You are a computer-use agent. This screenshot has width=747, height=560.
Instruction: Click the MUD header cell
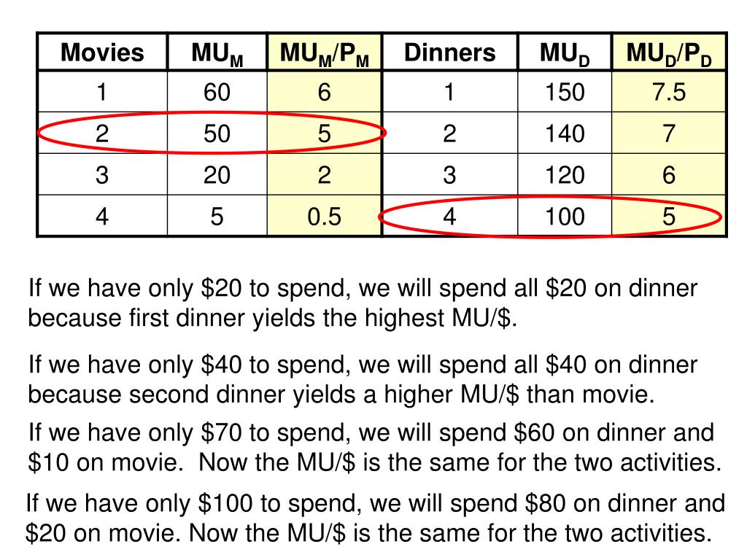point(565,52)
